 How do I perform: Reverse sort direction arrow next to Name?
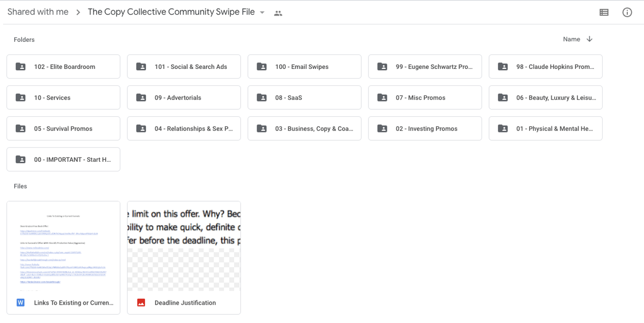coord(589,39)
